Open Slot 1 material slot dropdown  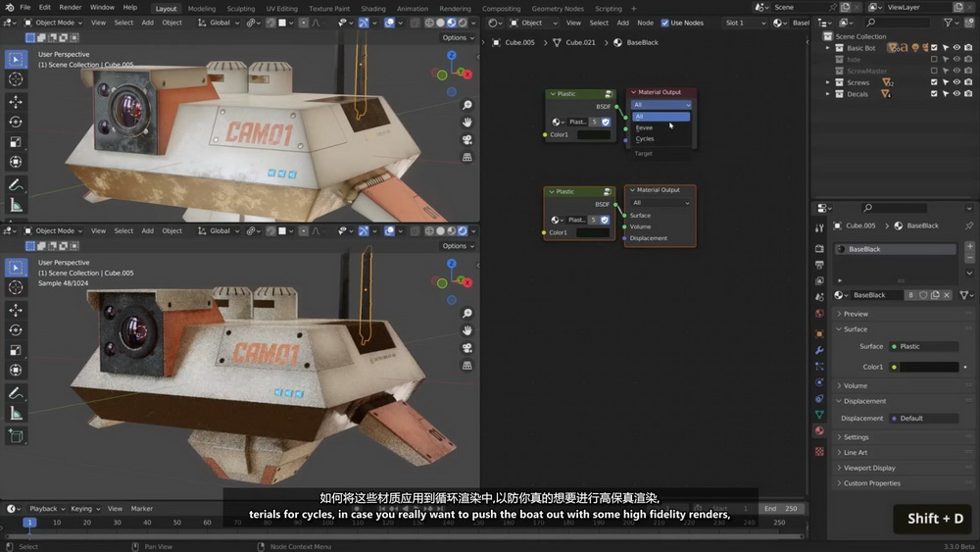[745, 23]
